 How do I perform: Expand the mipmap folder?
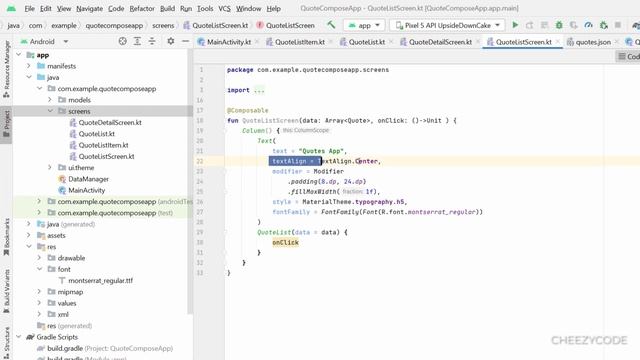tap(40, 292)
